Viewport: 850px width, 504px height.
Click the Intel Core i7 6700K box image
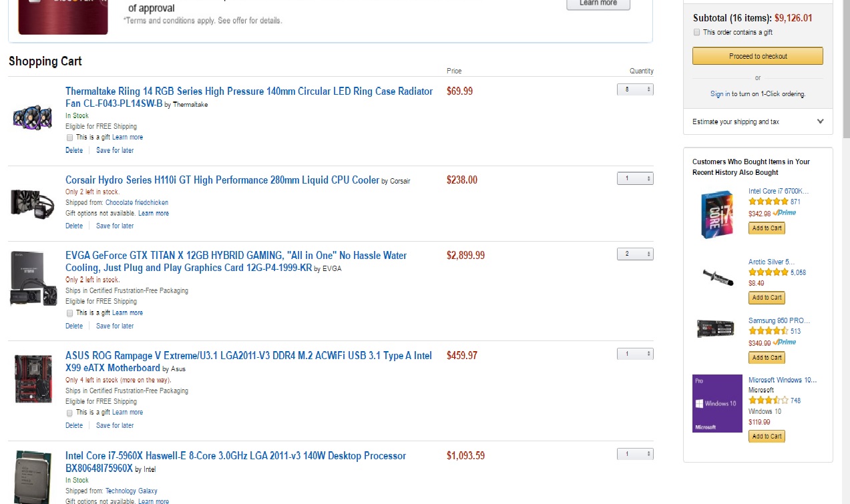[x=717, y=214]
